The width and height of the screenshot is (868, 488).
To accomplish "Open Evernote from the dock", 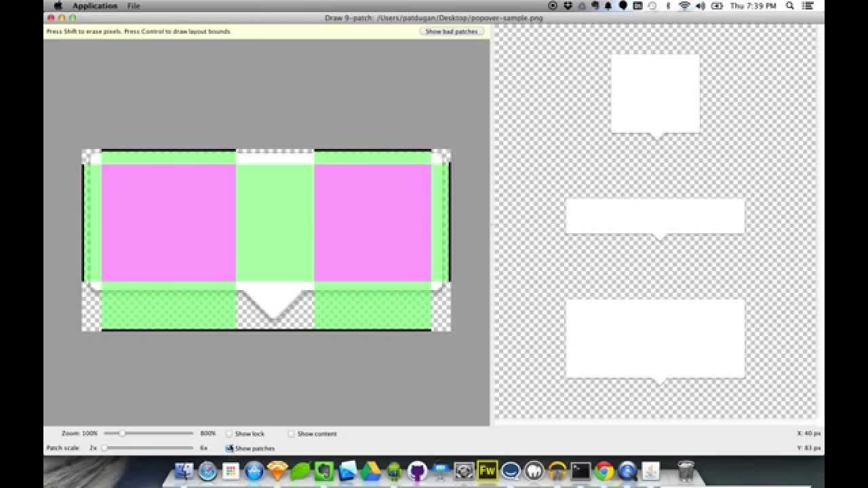I will click(324, 470).
